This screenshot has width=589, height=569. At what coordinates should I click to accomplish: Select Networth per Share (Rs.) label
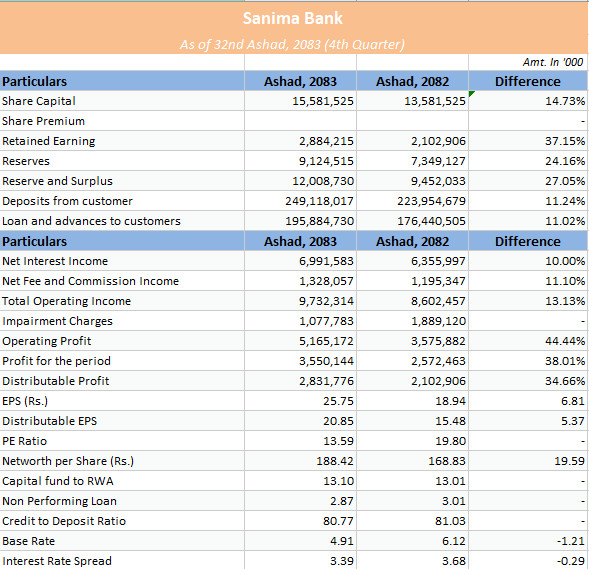tap(68, 461)
